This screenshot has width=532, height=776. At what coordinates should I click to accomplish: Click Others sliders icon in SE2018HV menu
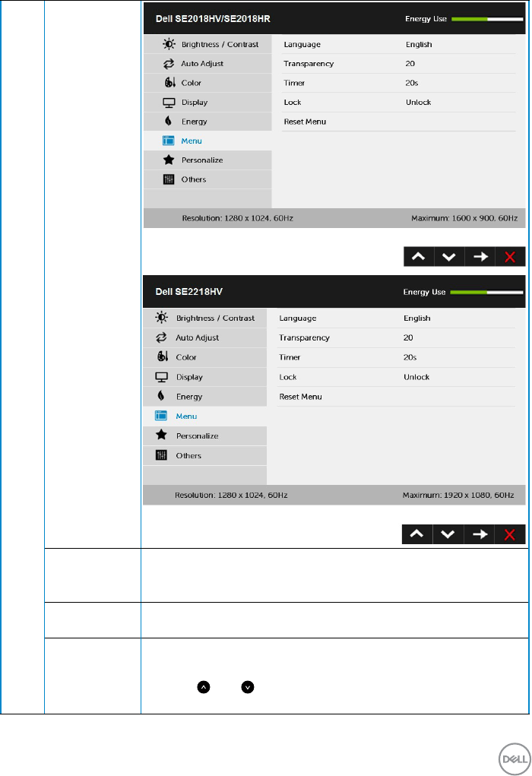pos(169,179)
